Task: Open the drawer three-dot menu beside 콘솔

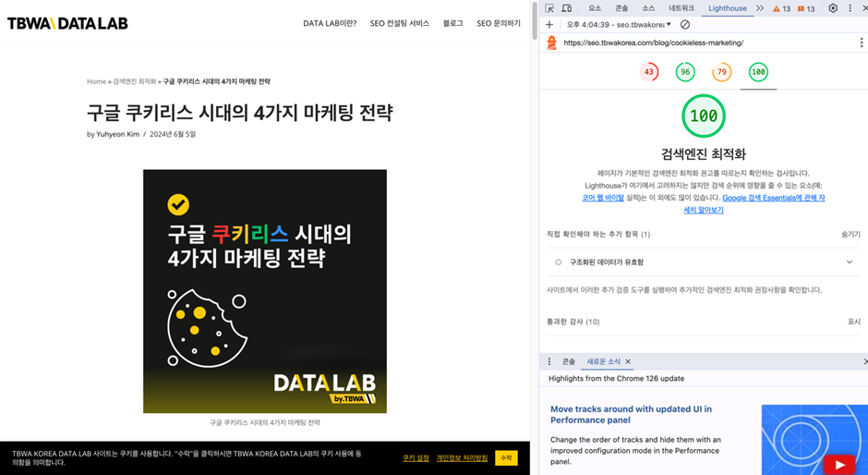Action: [549, 361]
